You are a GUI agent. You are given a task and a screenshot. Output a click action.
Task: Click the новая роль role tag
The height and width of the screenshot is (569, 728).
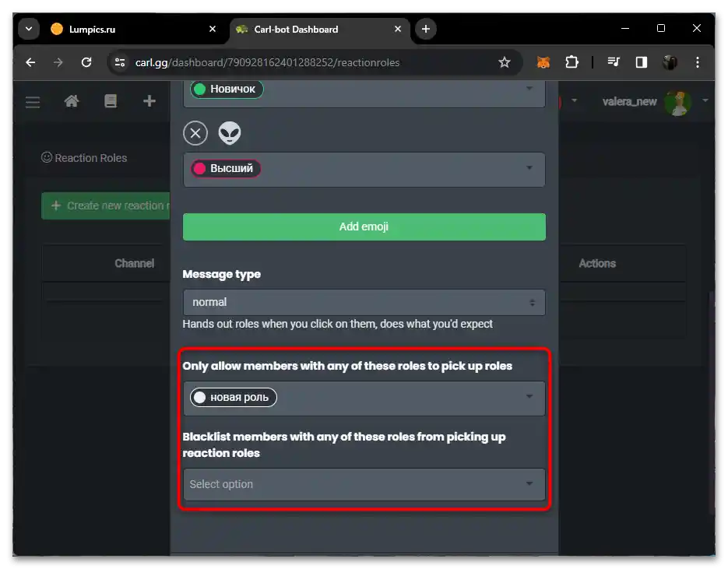[233, 397]
